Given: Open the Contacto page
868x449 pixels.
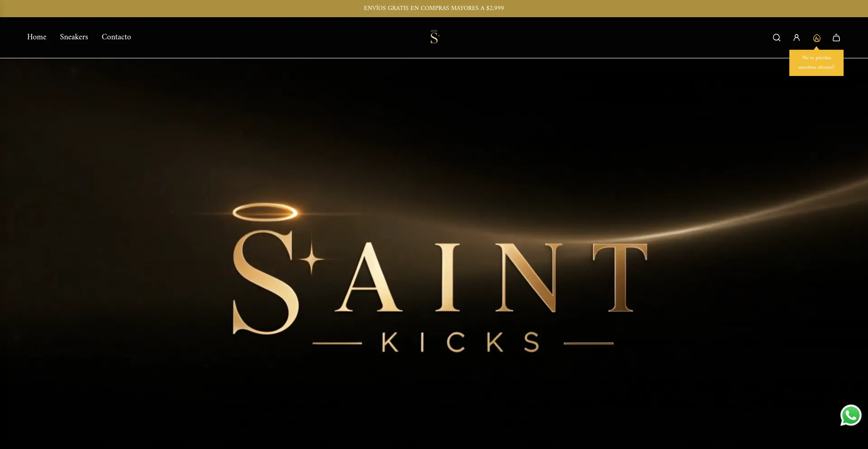Looking at the screenshot, I should [116, 37].
